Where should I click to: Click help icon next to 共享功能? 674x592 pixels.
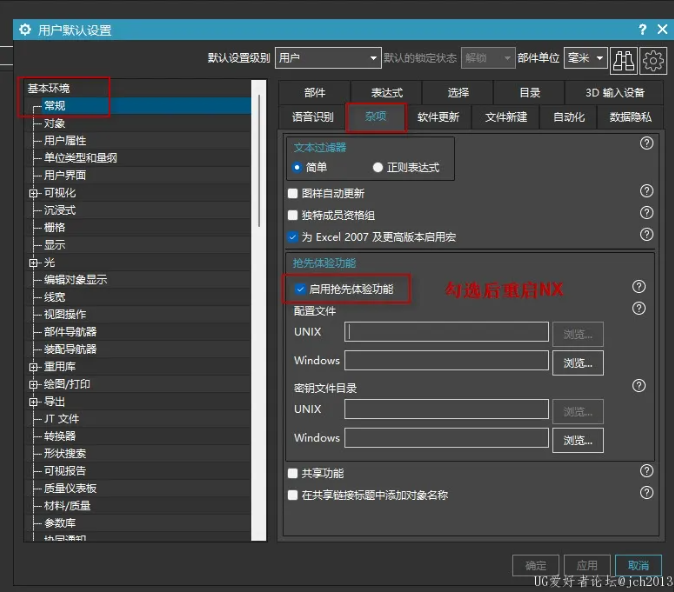point(646,471)
